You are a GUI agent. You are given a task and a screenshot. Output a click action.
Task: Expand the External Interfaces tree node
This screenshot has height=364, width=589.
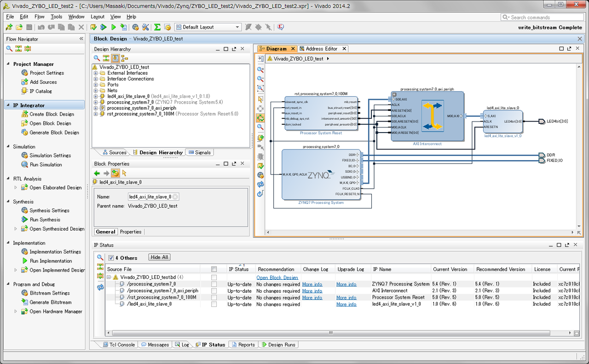coord(96,73)
